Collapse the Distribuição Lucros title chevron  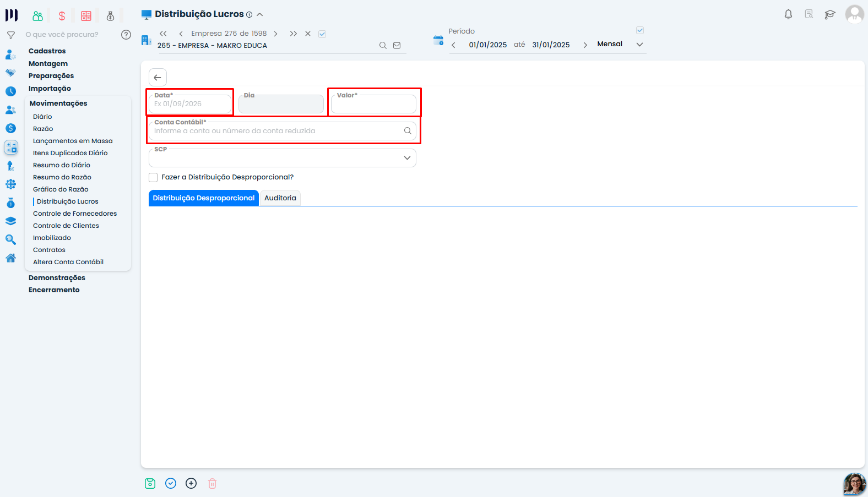[260, 15]
